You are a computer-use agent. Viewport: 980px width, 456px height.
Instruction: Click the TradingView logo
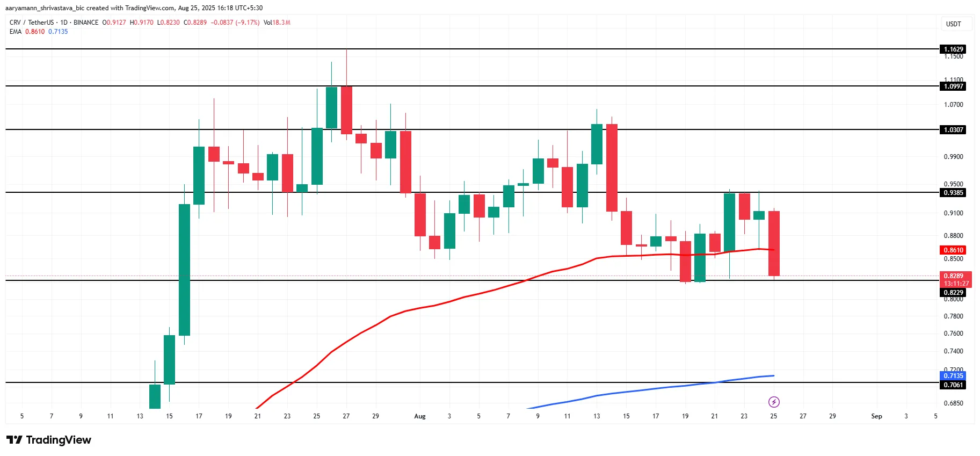(x=49, y=440)
